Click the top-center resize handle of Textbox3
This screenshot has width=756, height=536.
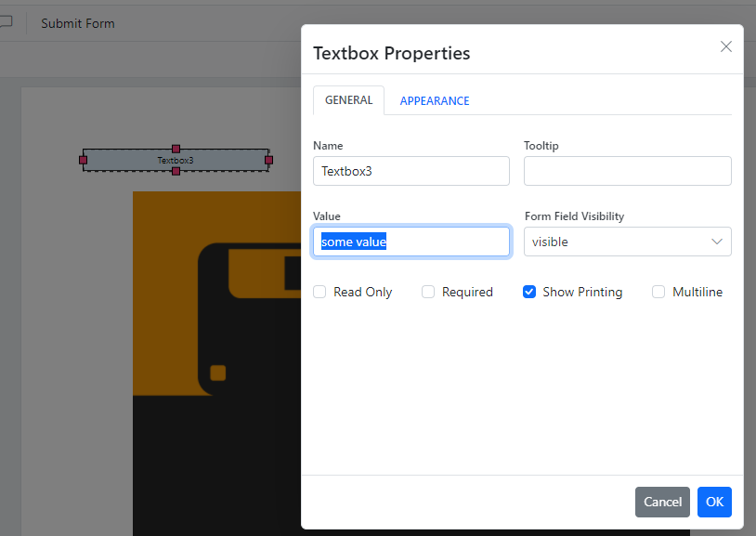coord(176,149)
